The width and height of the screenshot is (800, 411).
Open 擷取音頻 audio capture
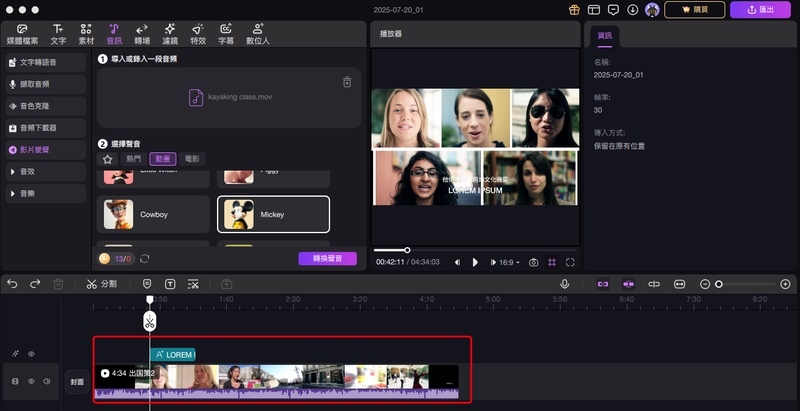click(46, 84)
